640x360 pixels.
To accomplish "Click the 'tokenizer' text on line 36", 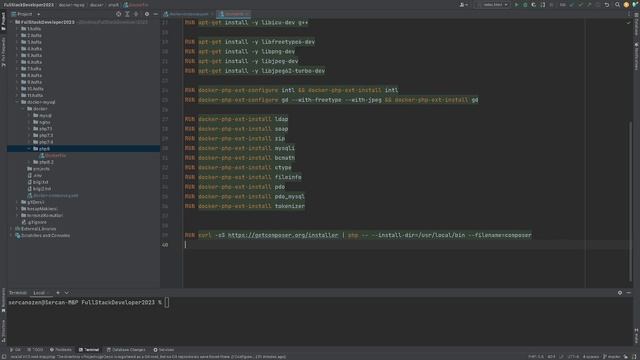I will tap(289, 206).
